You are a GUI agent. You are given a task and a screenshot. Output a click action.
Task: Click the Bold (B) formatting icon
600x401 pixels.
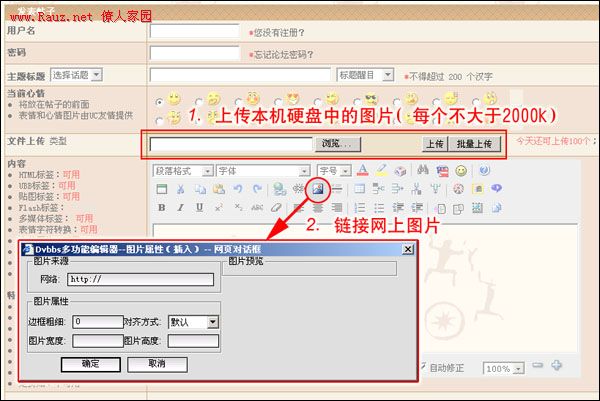point(162,207)
